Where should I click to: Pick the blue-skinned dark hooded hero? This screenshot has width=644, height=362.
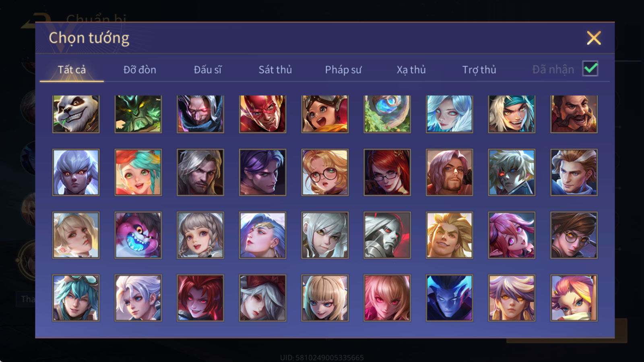[x=449, y=298]
